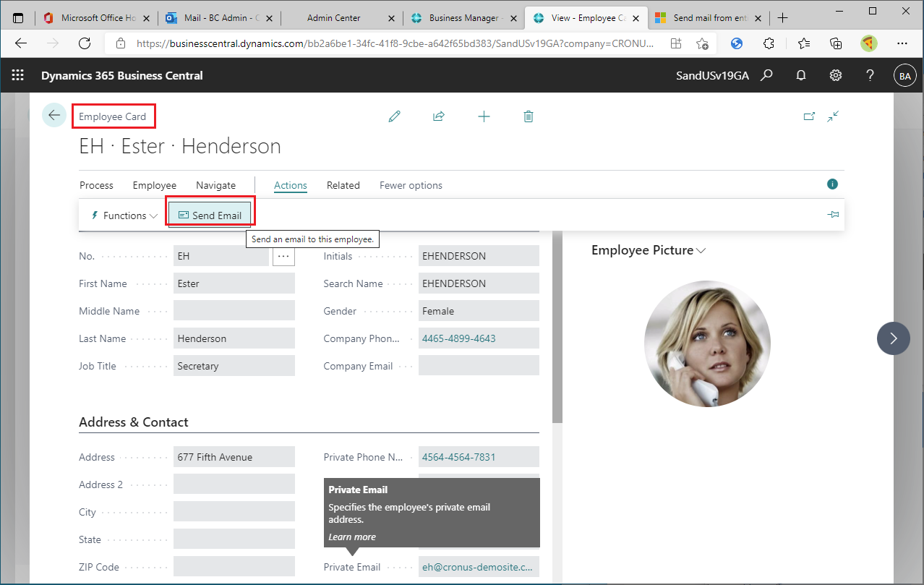Screen dimensions: 924x585
Task: Open the Functions dropdown
Action: point(122,215)
